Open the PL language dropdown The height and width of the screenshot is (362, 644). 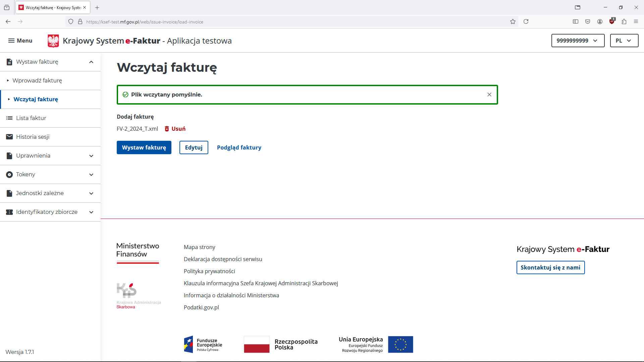(x=624, y=41)
